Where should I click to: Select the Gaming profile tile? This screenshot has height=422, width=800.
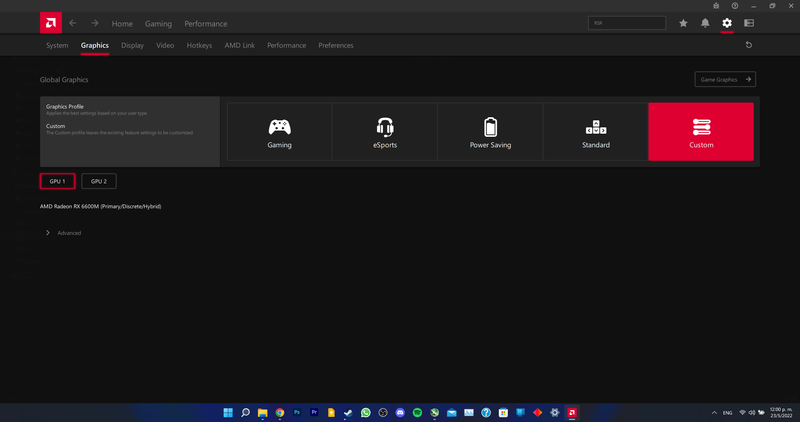[x=280, y=132]
